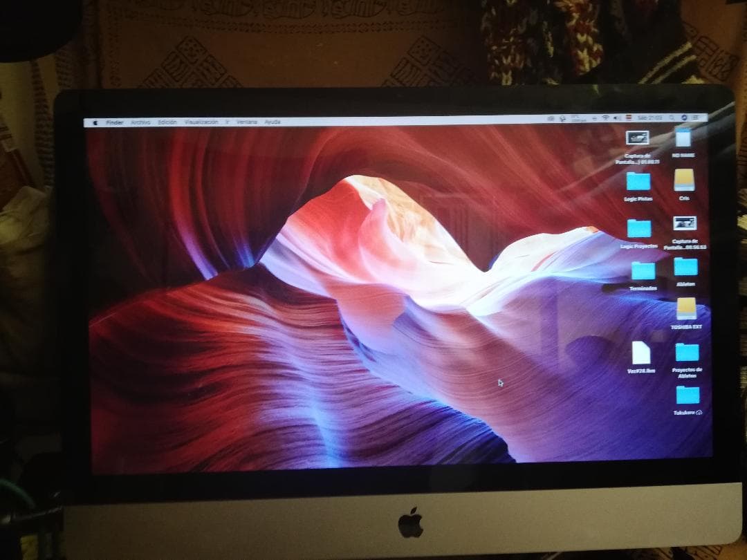The image size is (747, 560).
Task: Open the Cris drive
Action: click(685, 181)
